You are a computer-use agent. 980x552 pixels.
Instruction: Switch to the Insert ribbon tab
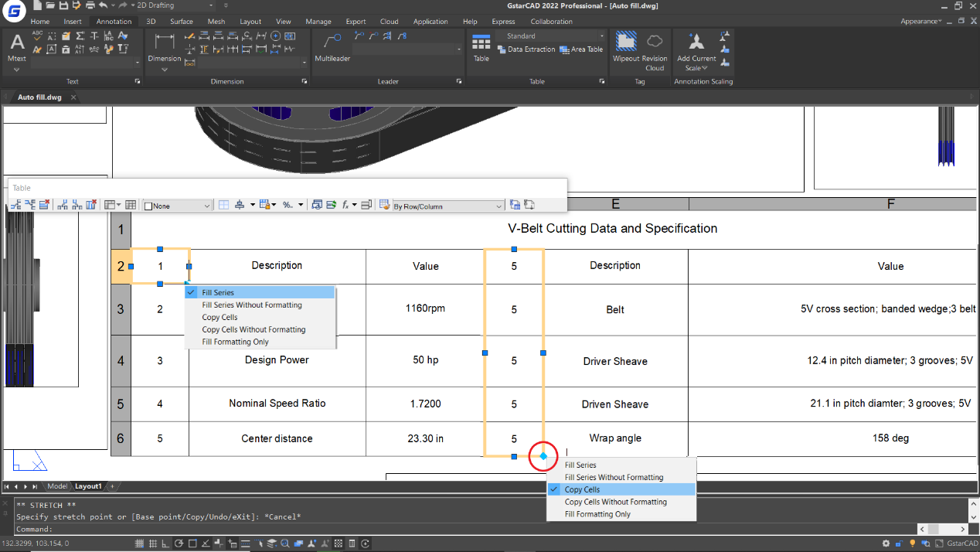73,22
